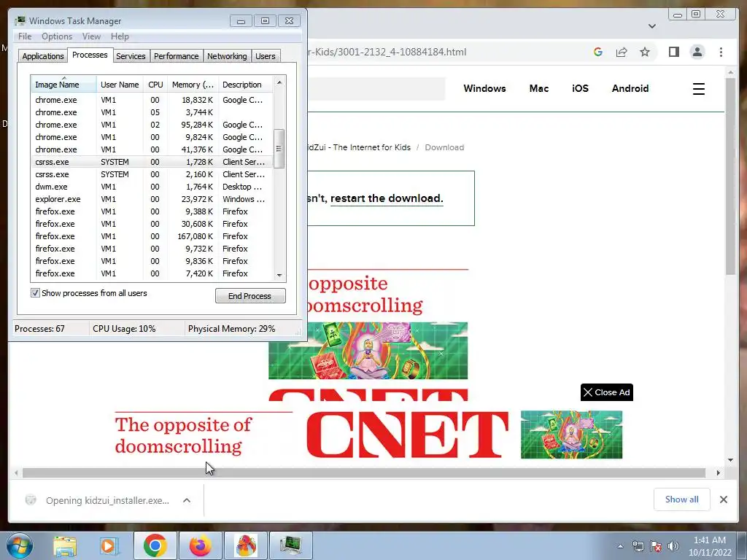Sort processes by Image Name column
Screen dimensions: 747x560
tap(64, 85)
